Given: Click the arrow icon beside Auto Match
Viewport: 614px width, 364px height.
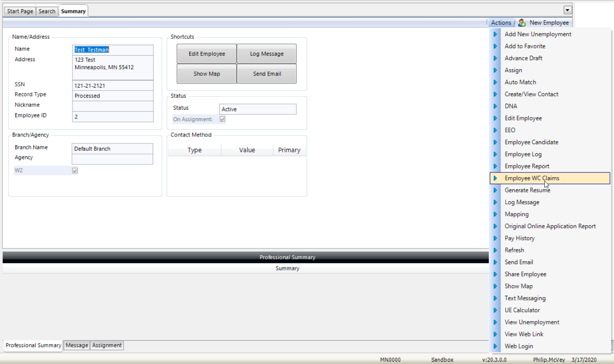Looking at the screenshot, I should coord(495,82).
